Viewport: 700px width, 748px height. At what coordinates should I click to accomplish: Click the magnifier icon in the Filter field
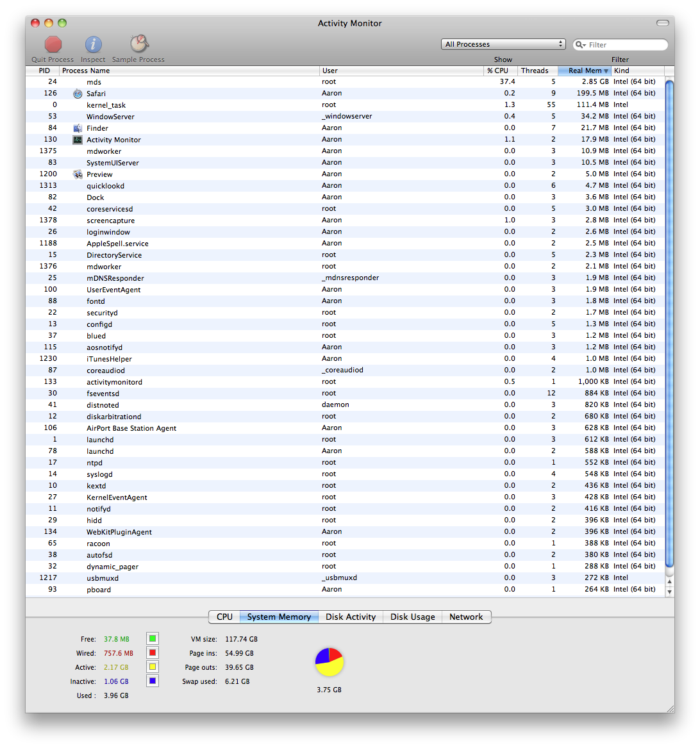click(x=580, y=44)
